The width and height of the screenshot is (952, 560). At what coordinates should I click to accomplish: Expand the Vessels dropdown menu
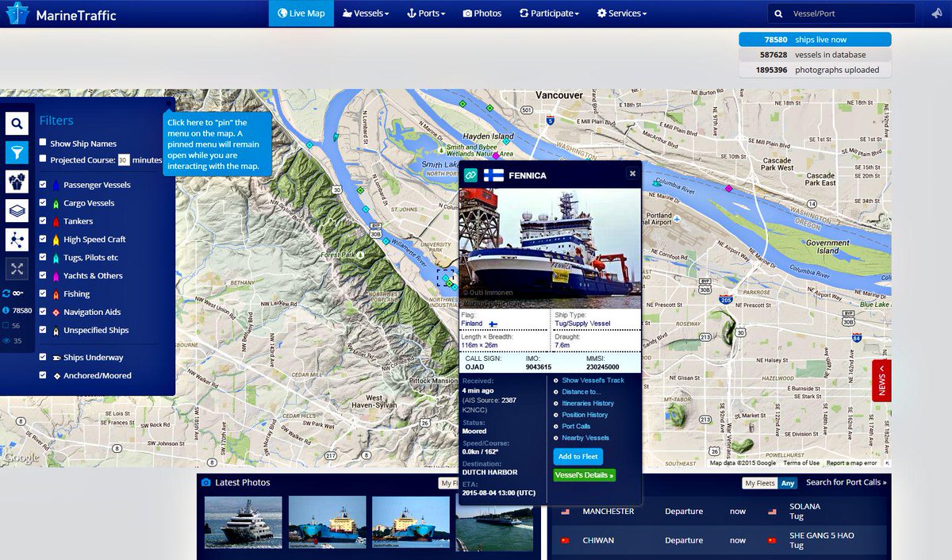tap(366, 13)
